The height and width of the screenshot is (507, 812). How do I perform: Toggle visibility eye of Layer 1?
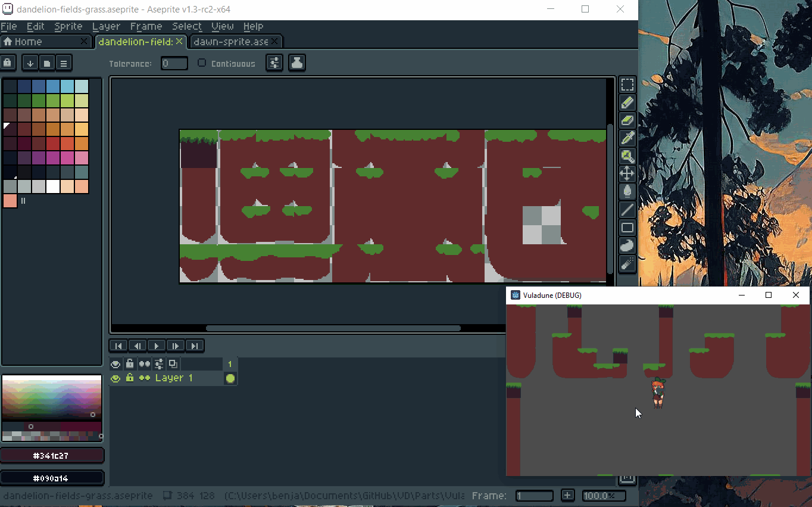click(x=115, y=378)
